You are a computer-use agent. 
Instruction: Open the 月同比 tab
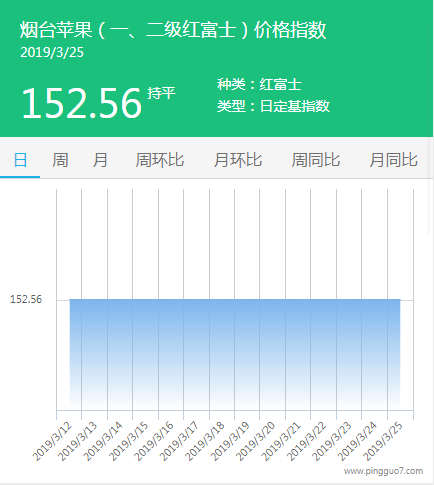point(393,160)
